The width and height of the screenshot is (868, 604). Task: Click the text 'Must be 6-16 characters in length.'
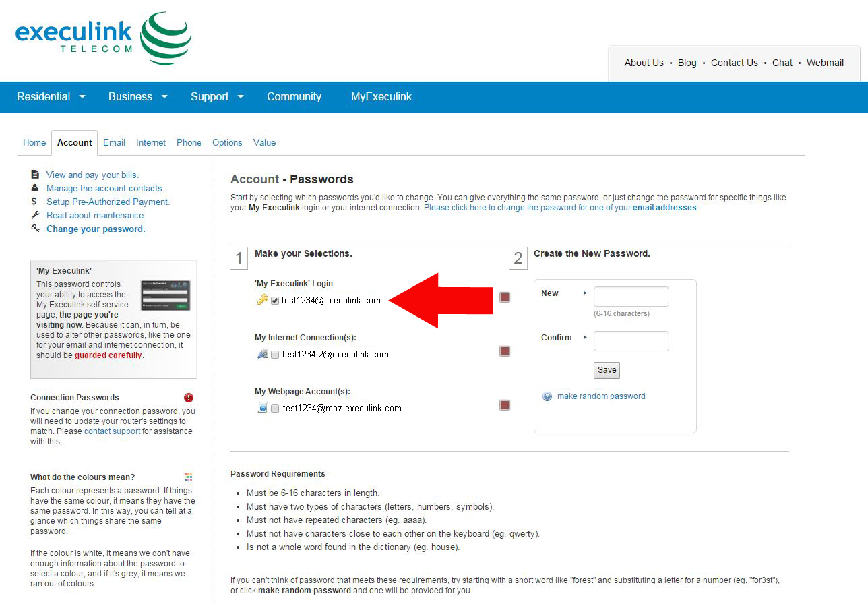[313, 493]
